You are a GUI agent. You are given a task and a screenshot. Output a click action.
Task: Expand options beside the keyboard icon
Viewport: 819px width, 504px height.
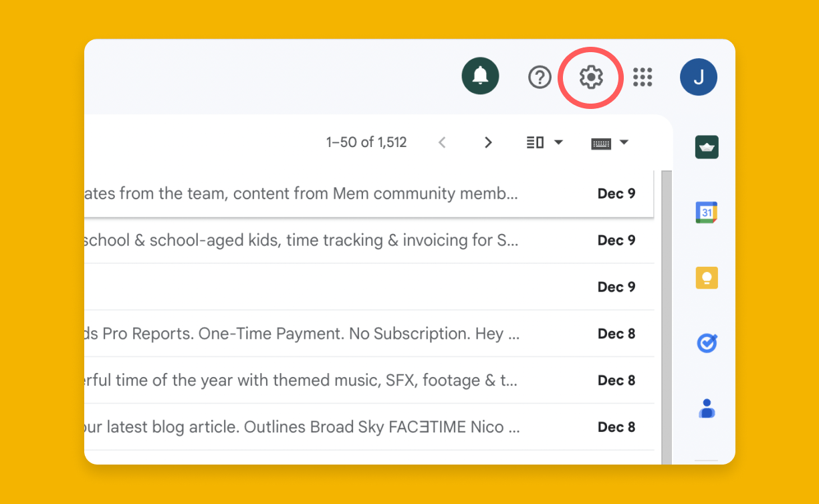[624, 142]
